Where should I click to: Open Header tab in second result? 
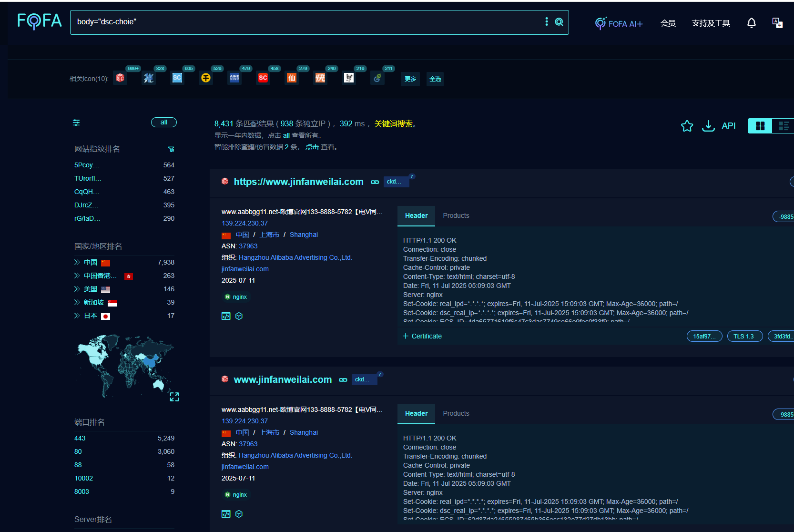click(x=416, y=413)
